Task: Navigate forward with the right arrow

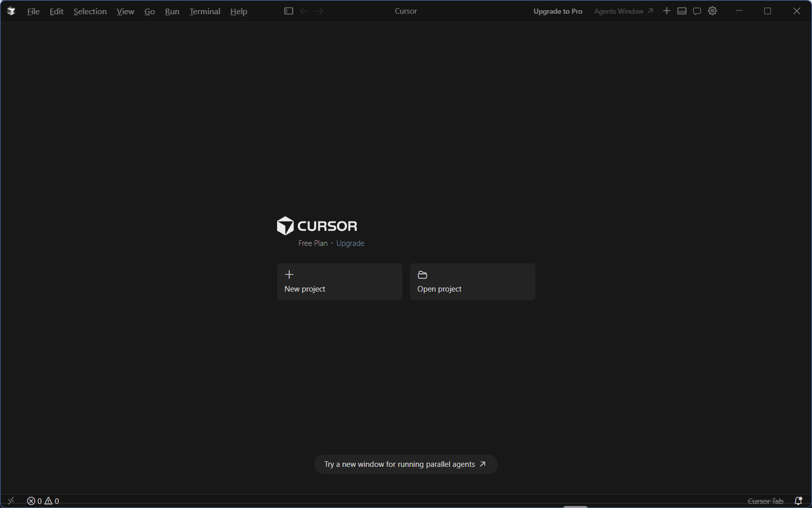Action: point(319,11)
